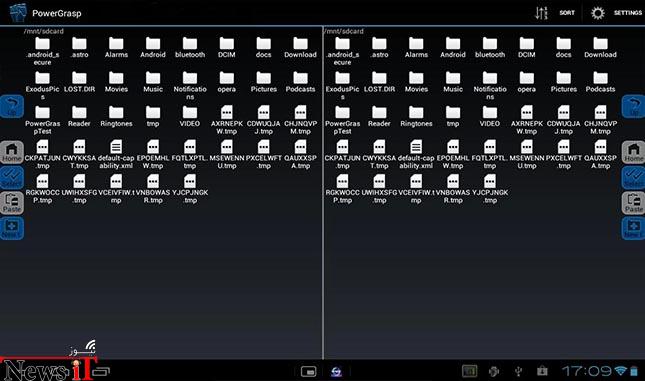Open the Reader folder in the right pane
The width and height of the screenshot is (645, 381).
(379, 117)
